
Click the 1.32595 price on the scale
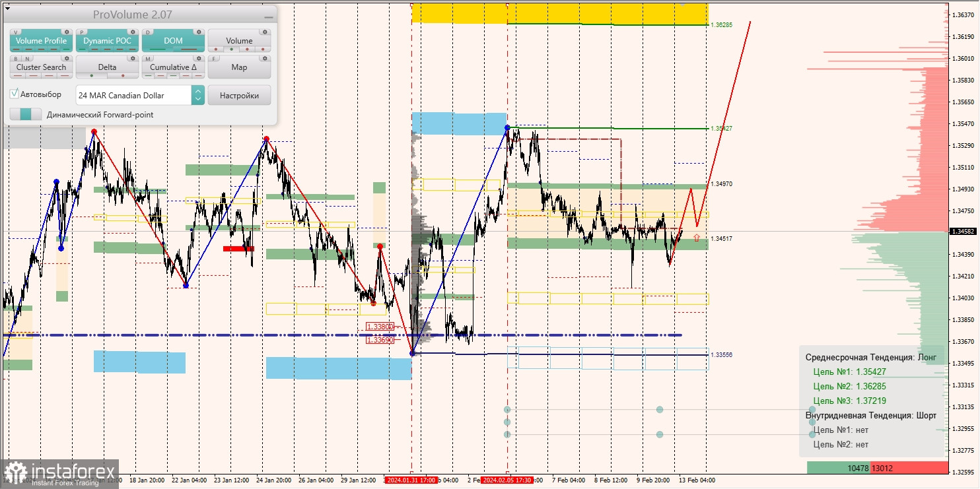coord(965,472)
